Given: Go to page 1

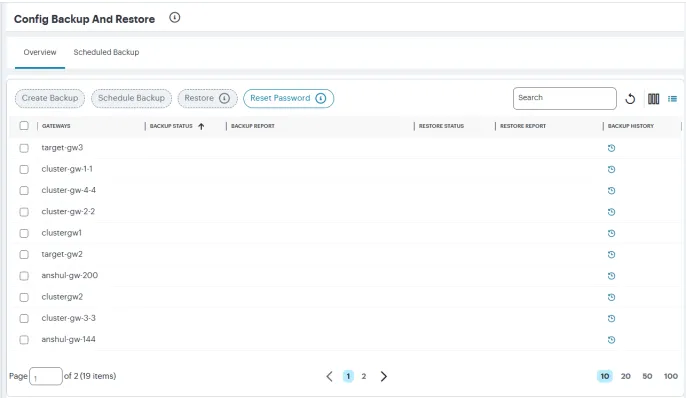Looking at the screenshot, I should point(348,376).
